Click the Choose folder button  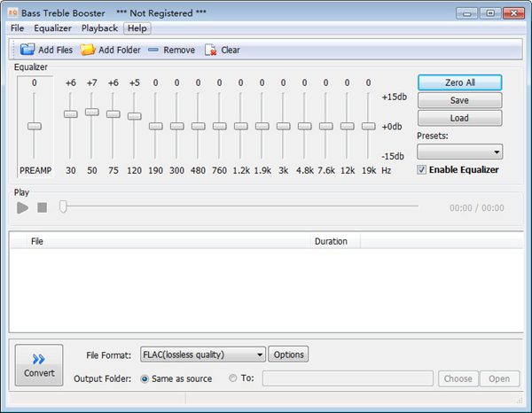pyautogui.click(x=458, y=378)
